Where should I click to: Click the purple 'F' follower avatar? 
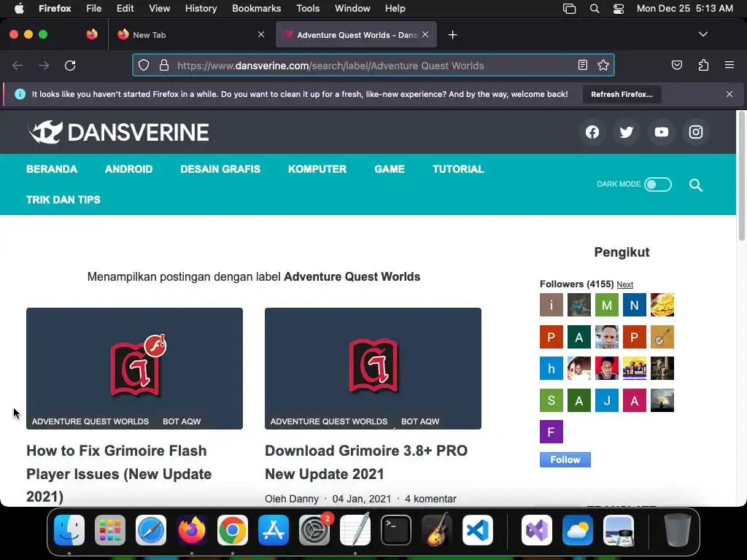(551, 432)
